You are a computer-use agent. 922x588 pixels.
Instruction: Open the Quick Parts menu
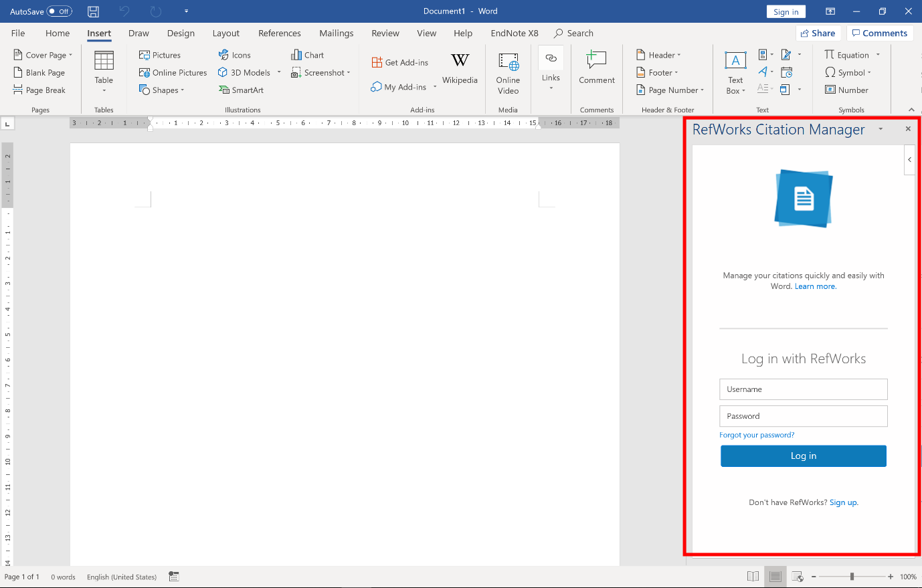pos(765,55)
